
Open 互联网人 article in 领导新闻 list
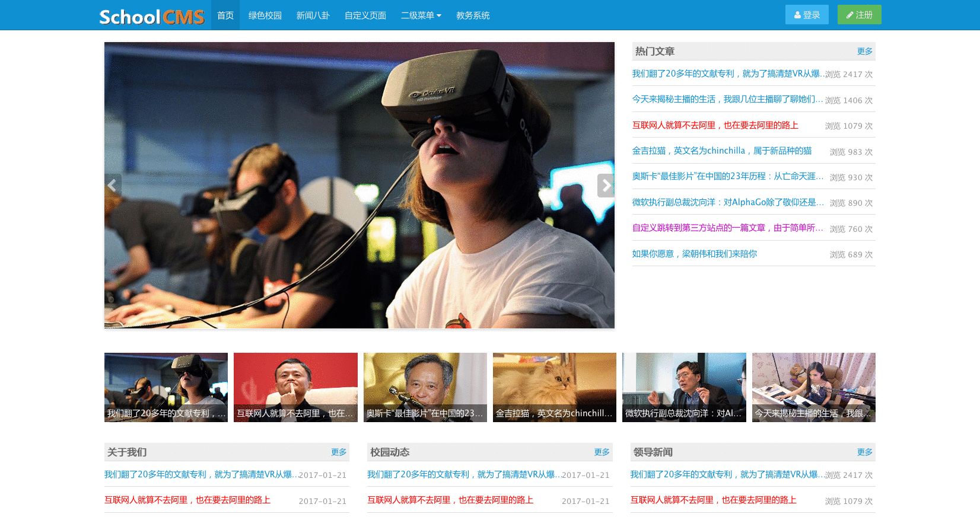click(x=714, y=500)
